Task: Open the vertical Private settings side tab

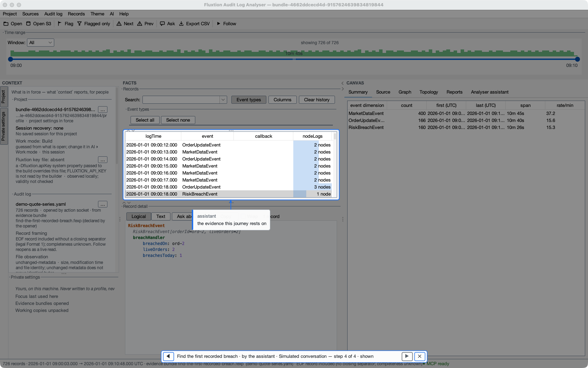Action: pos(3,126)
